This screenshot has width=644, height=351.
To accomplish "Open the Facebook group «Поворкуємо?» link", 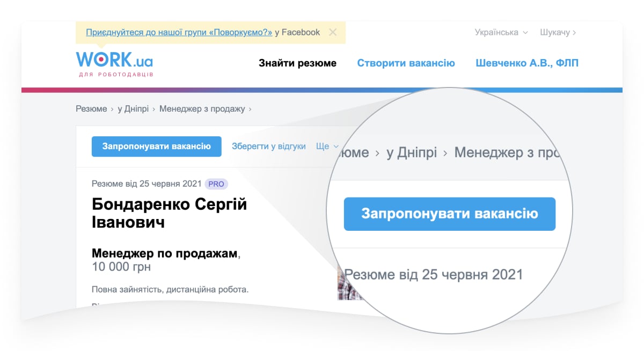I will pyautogui.click(x=179, y=32).
